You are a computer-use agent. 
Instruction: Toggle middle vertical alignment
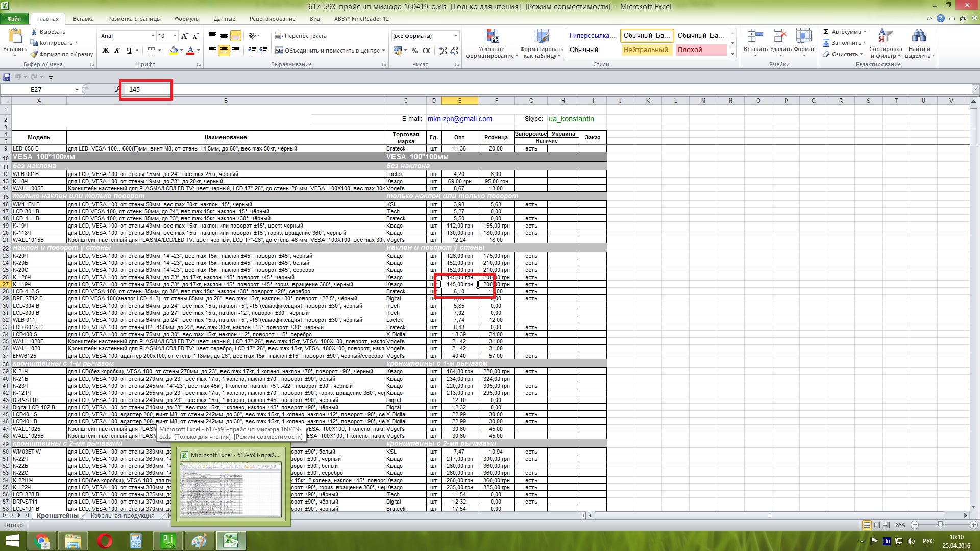tap(224, 36)
